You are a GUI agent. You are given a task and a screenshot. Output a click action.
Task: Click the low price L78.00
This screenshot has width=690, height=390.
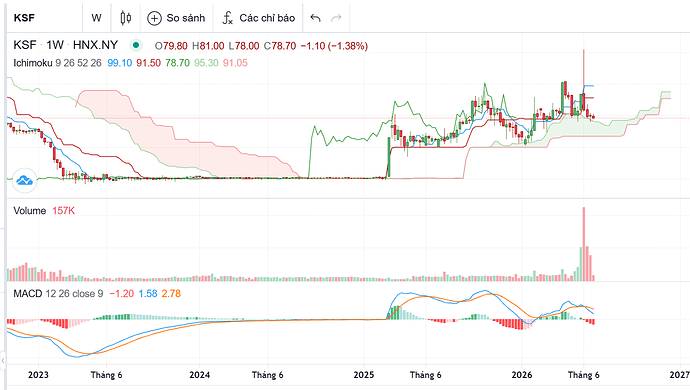tap(244, 46)
